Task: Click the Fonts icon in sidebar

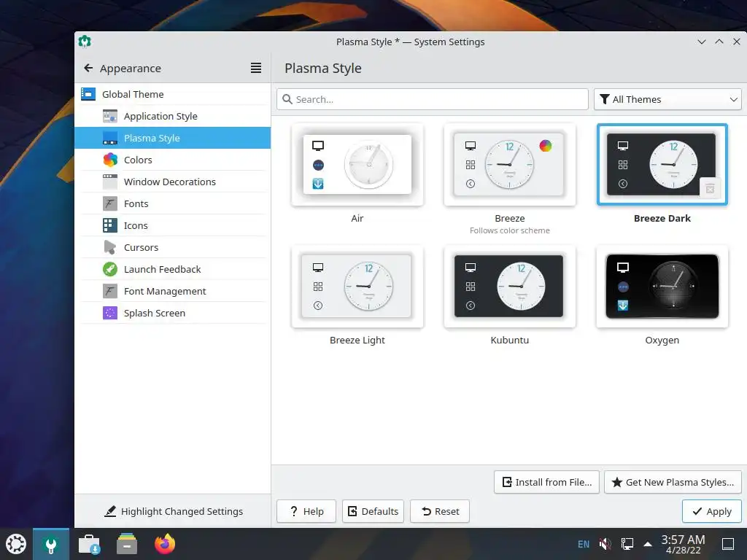Action: point(110,204)
